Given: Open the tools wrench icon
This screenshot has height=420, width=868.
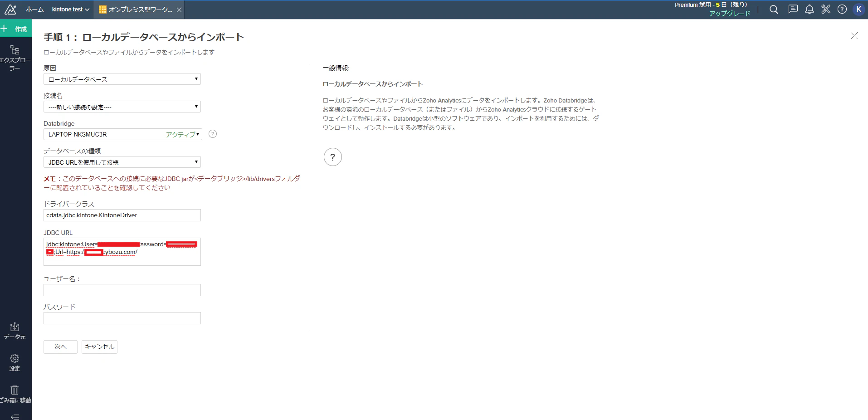Looking at the screenshot, I should pos(826,10).
